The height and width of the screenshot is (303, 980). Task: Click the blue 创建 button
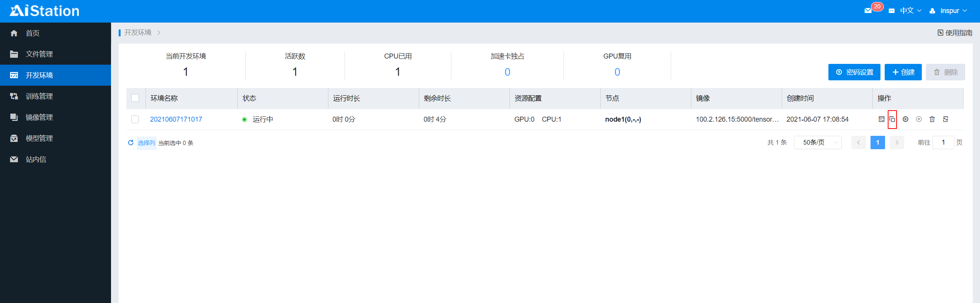[x=903, y=72]
